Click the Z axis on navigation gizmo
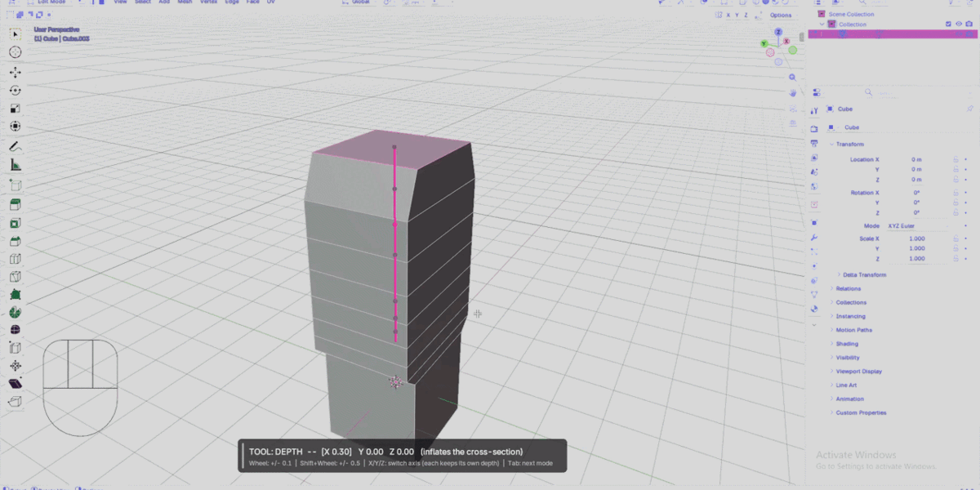The width and height of the screenshot is (980, 490). click(x=778, y=32)
